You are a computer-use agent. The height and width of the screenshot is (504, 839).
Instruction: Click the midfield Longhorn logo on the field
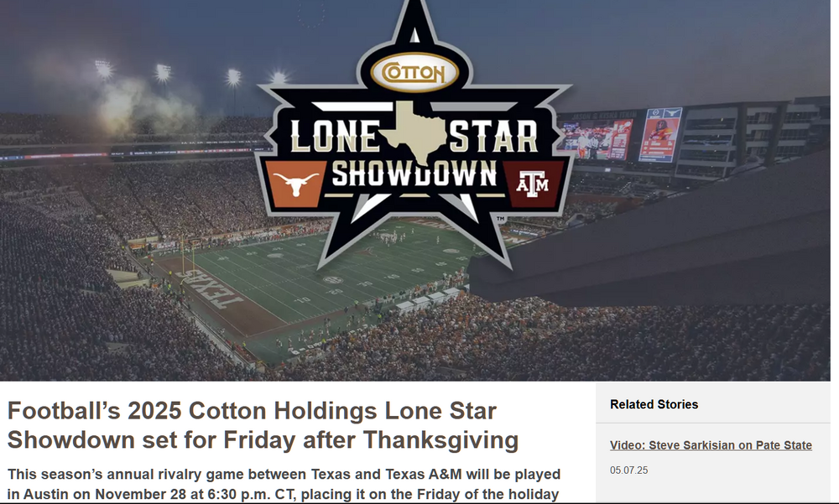click(367, 250)
